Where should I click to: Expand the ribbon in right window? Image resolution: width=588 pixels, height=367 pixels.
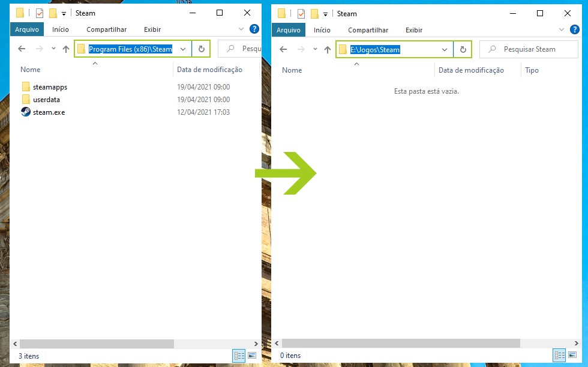click(562, 29)
